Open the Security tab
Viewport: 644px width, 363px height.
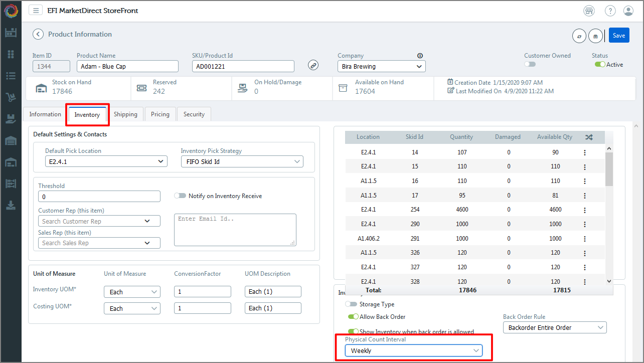(x=194, y=114)
